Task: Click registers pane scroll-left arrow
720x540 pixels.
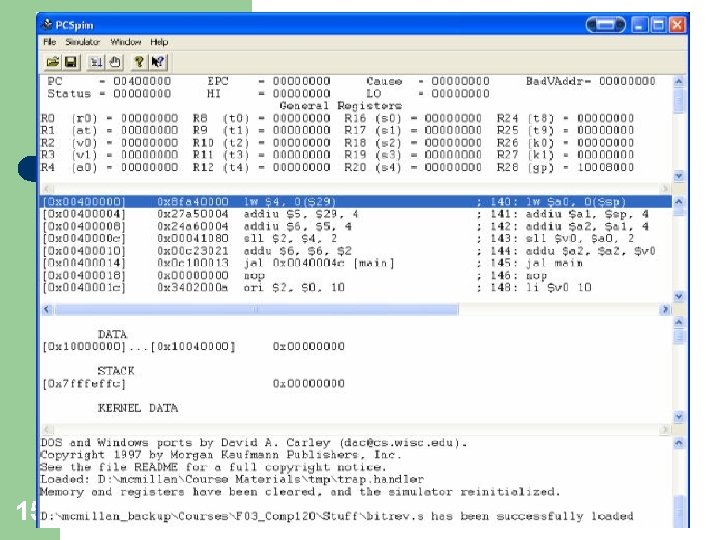Action: coord(46,188)
